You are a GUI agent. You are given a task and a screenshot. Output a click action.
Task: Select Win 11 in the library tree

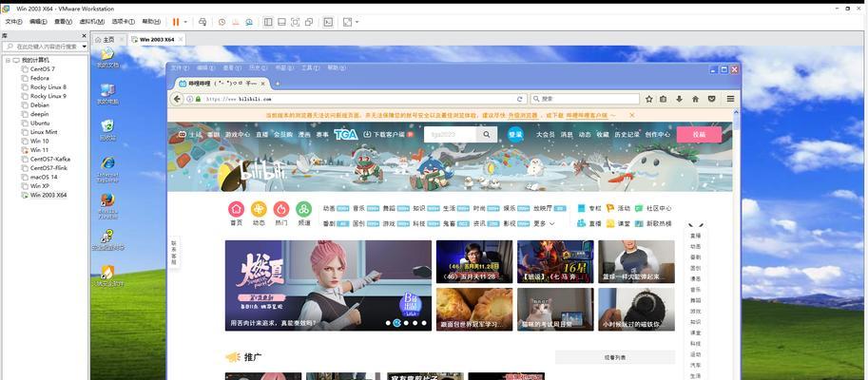tap(39, 150)
